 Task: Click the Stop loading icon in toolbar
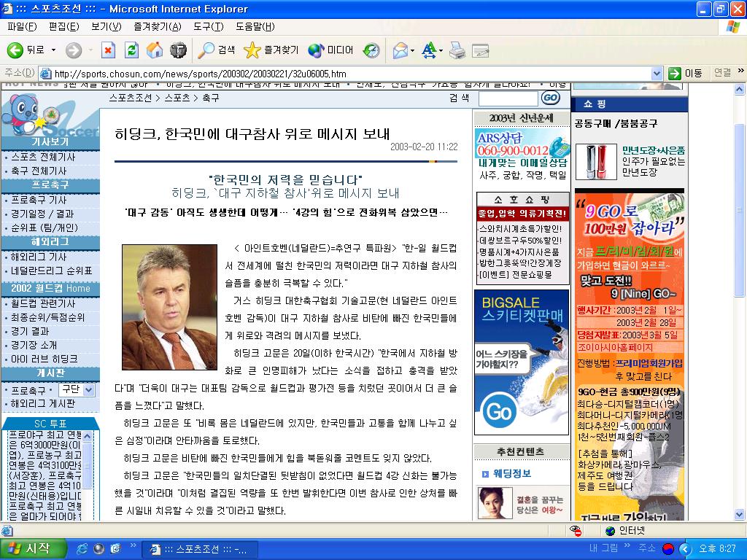(108, 50)
